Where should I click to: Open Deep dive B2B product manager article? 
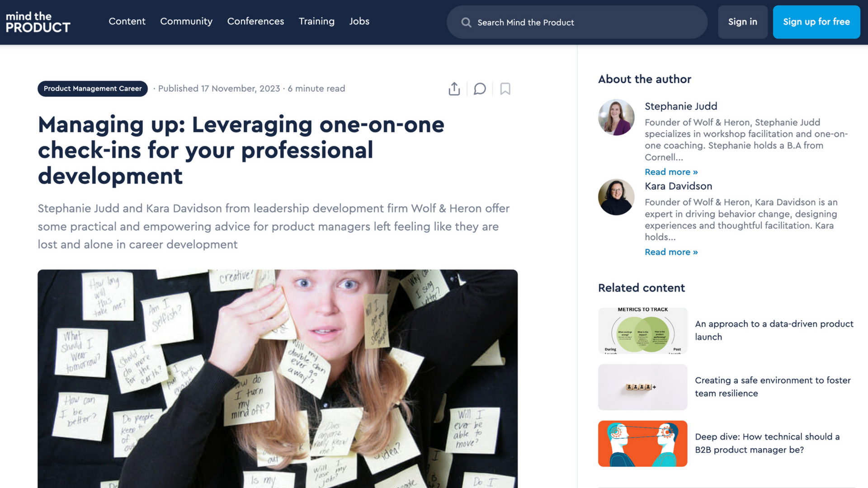[x=767, y=443]
